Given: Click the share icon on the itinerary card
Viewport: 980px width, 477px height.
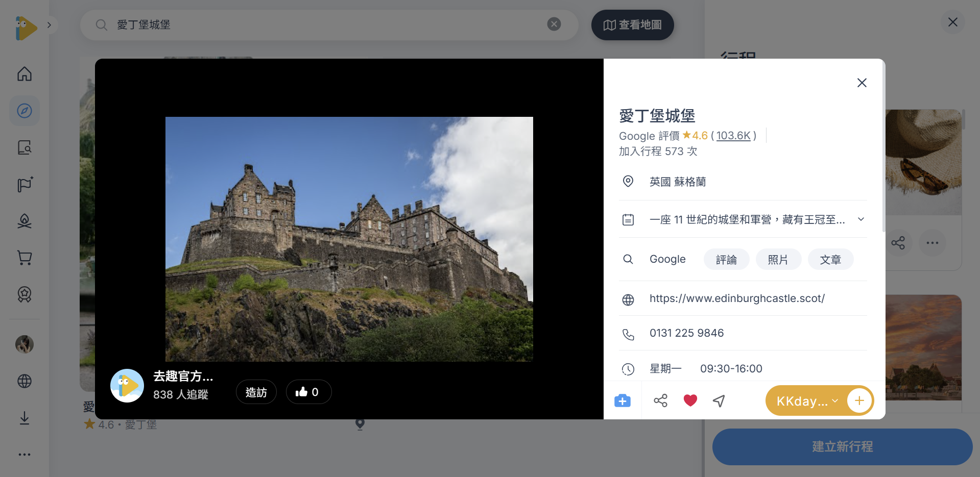Looking at the screenshot, I should coord(898,243).
